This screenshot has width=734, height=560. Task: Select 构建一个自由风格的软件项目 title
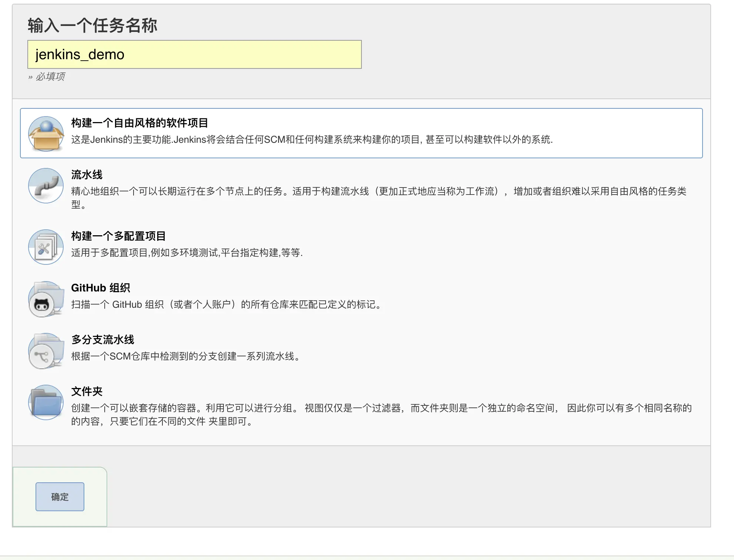click(x=139, y=123)
